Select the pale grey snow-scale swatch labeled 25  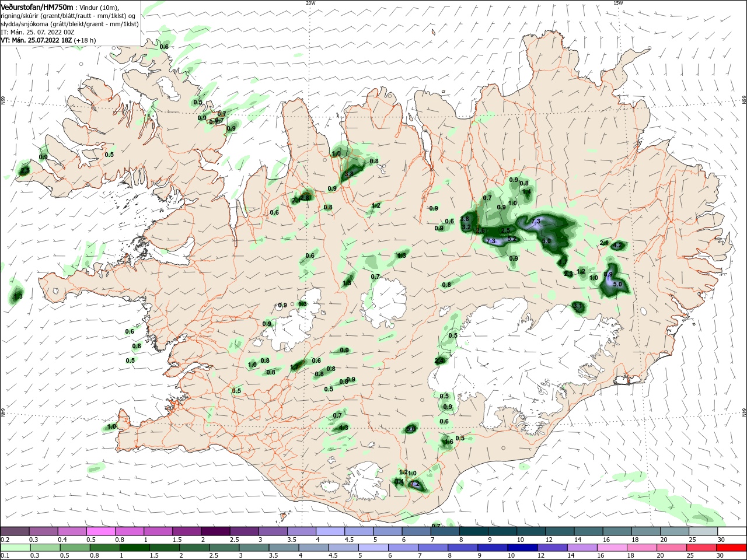(703, 531)
